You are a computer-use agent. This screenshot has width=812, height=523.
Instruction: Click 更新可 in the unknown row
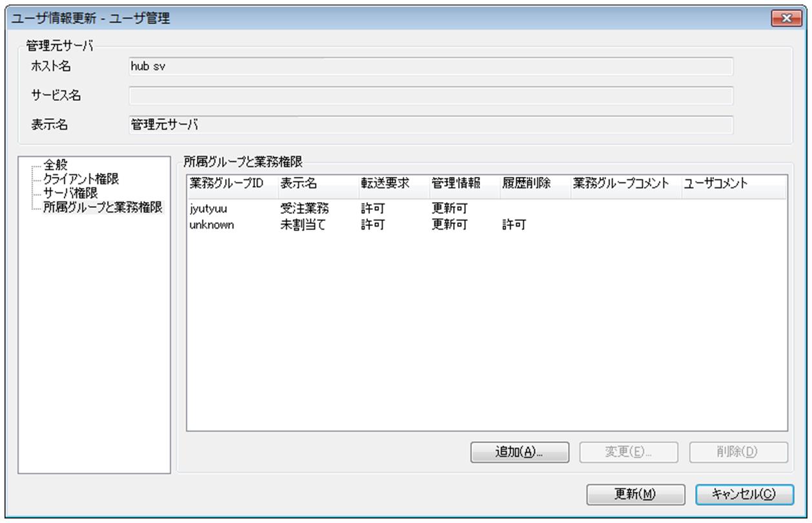click(x=449, y=223)
